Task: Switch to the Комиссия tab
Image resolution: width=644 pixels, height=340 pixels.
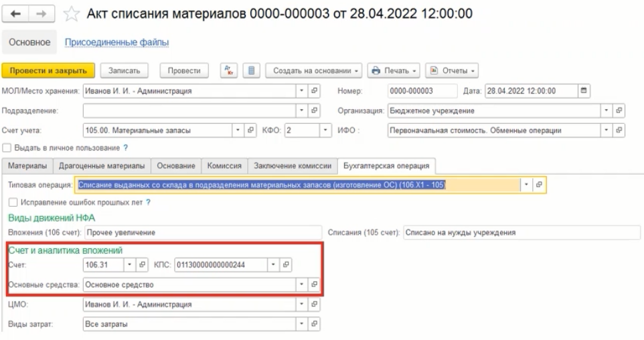Action: pyautogui.click(x=224, y=165)
